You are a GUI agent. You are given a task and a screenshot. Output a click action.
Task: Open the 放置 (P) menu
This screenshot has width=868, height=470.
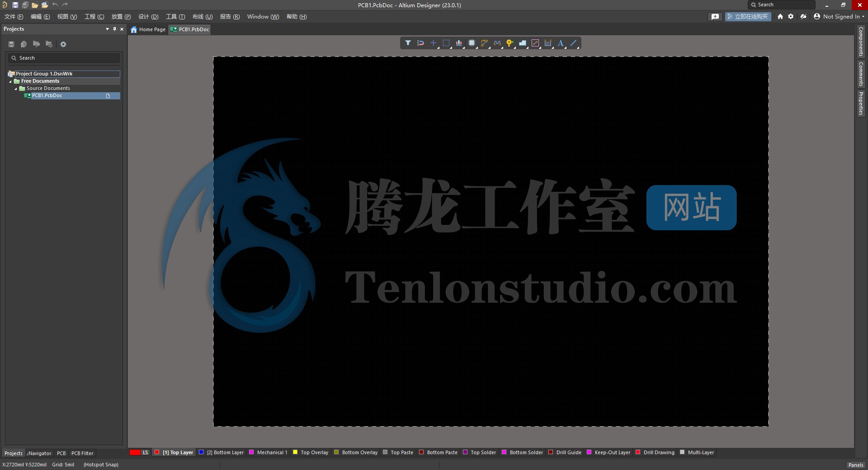pyautogui.click(x=121, y=17)
